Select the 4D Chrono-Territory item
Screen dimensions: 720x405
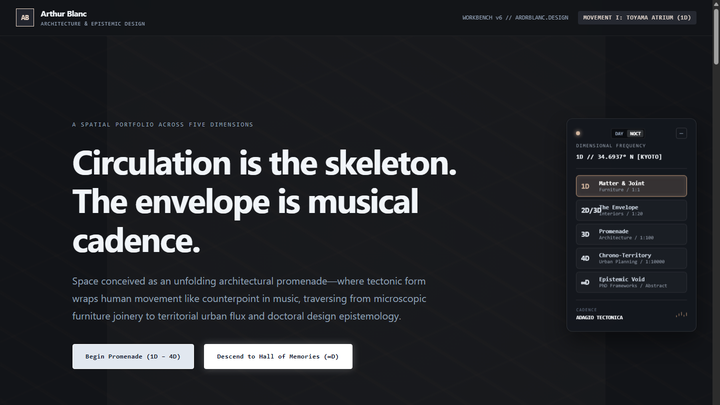pyautogui.click(x=631, y=258)
